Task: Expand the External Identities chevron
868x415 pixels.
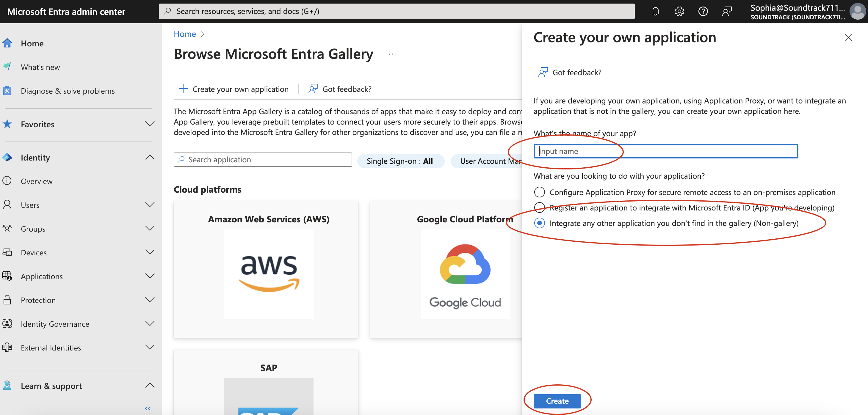Action: tap(150, 347)
